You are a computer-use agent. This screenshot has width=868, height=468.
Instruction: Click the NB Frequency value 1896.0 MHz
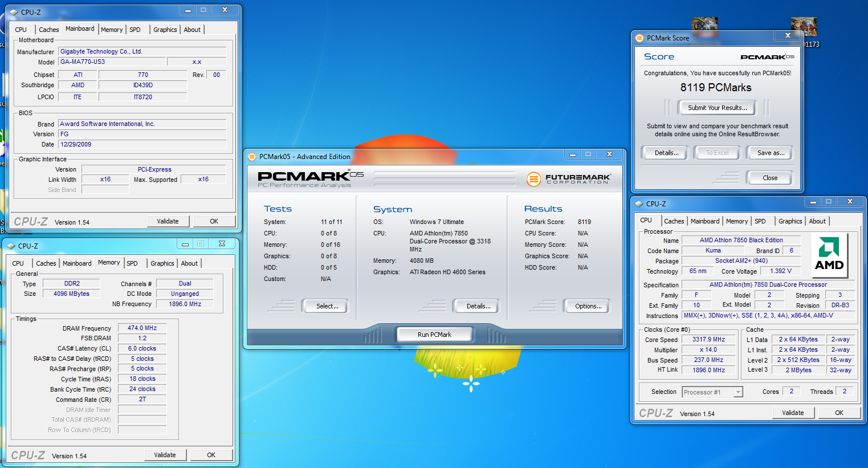click(x=185, y=304)
